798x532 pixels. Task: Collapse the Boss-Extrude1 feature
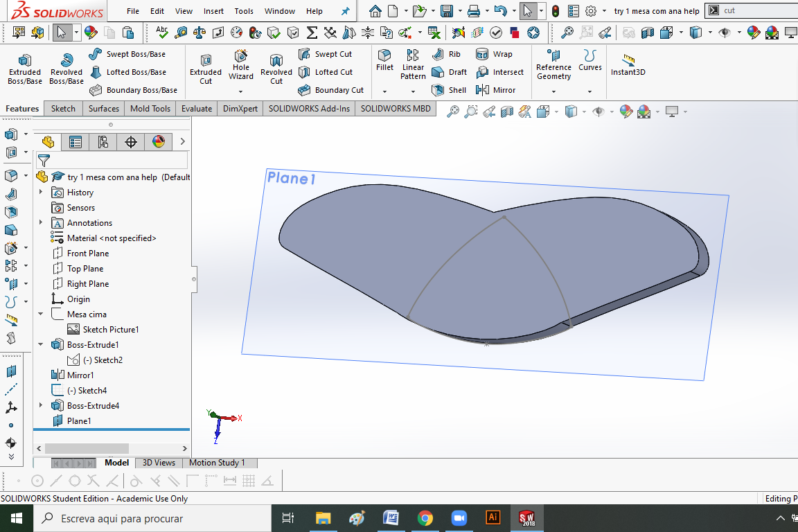click(41, 344)
